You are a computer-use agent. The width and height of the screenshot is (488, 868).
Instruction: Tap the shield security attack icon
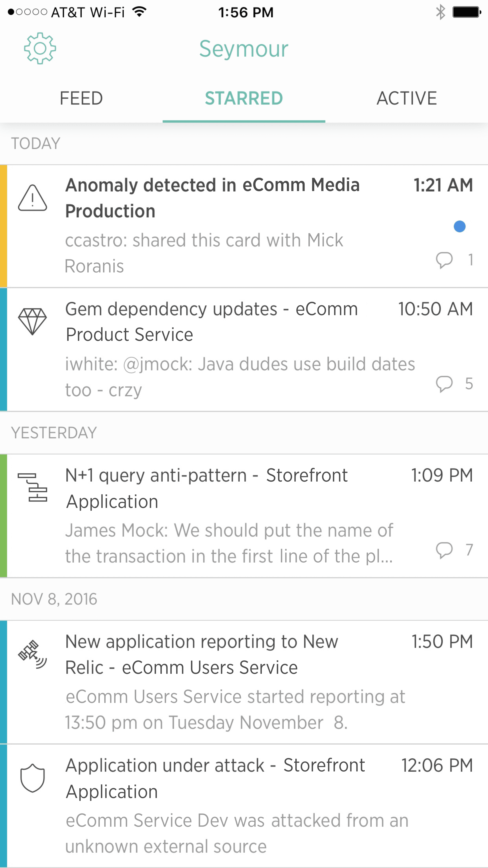point(32,778)
